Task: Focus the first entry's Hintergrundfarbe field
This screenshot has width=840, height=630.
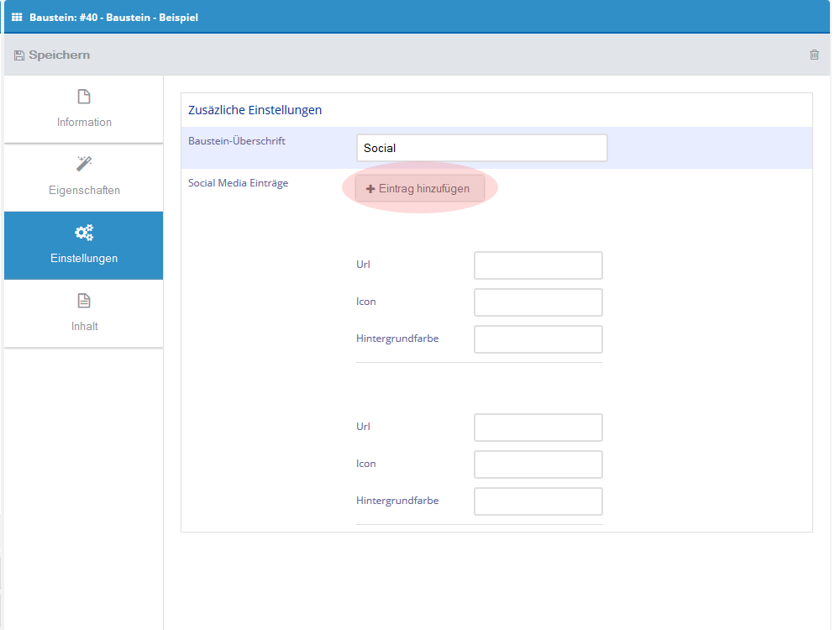Action: coord(538,339)
